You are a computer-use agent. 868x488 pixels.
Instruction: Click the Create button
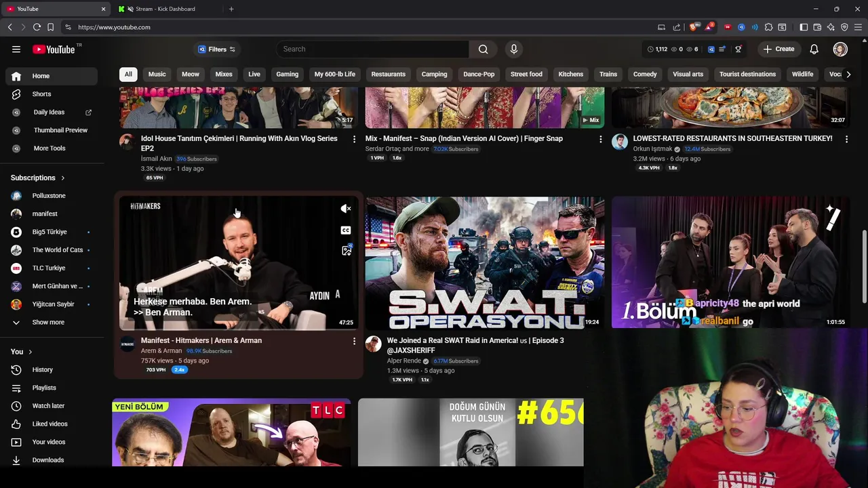click(x=778, y=49)
